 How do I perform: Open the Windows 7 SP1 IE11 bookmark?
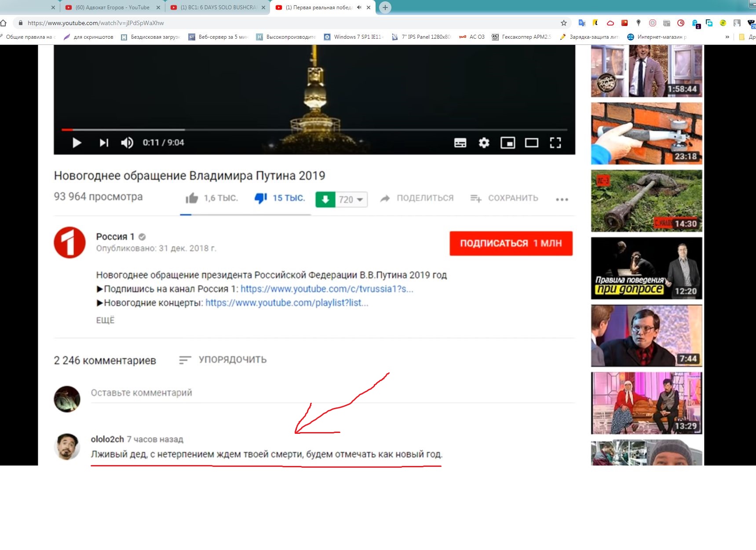(354, 37)
